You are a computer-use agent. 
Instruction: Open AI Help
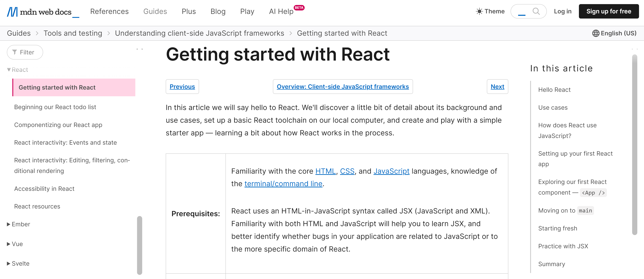(281, 11)
